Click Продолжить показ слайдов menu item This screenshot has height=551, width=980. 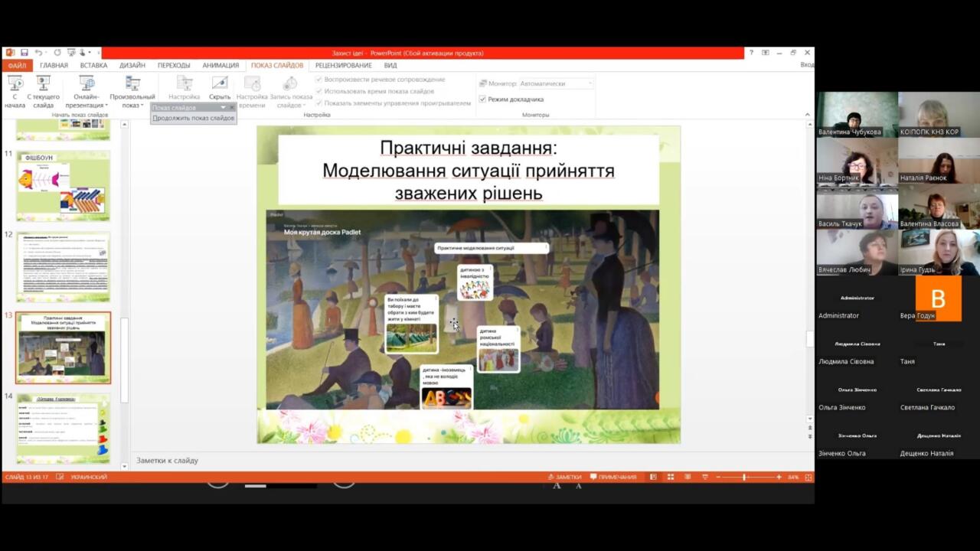[x=193, y=118]
